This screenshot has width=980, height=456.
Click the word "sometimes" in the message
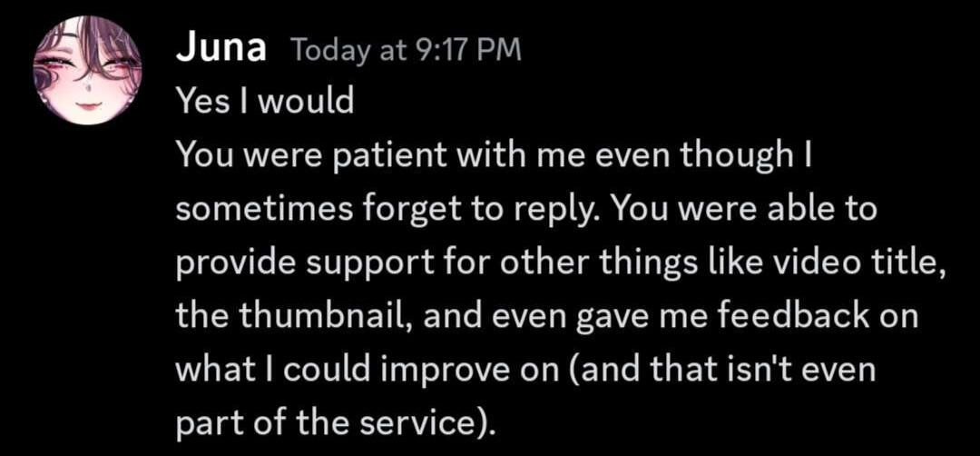[260, 210]
